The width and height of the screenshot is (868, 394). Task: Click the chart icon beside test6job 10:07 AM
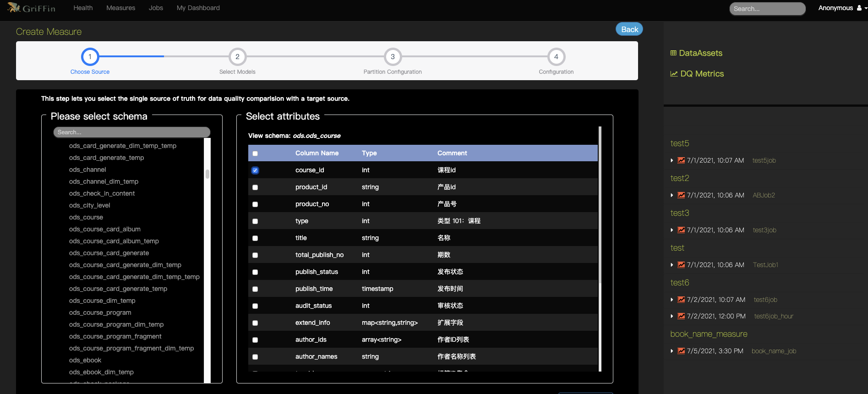681,300
